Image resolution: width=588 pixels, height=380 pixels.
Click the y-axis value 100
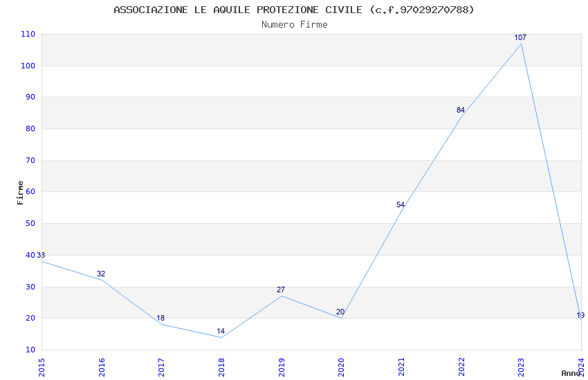pyautogui.click(x=28, y=66)
